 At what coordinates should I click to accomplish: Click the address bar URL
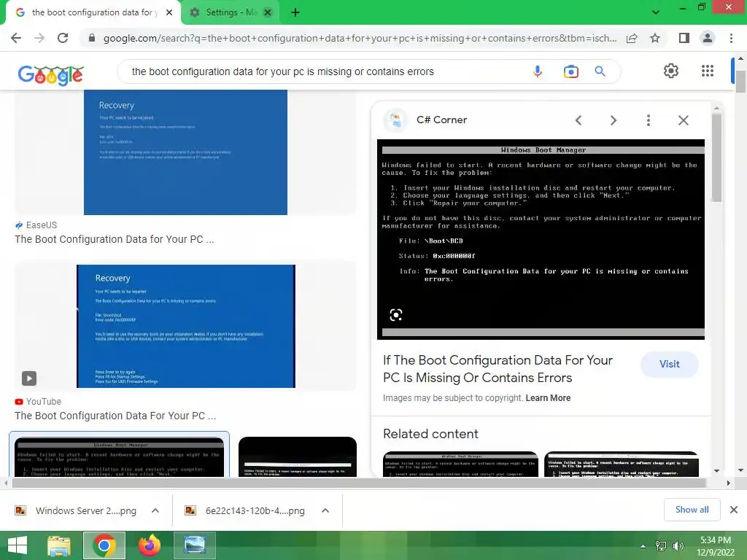360,38
